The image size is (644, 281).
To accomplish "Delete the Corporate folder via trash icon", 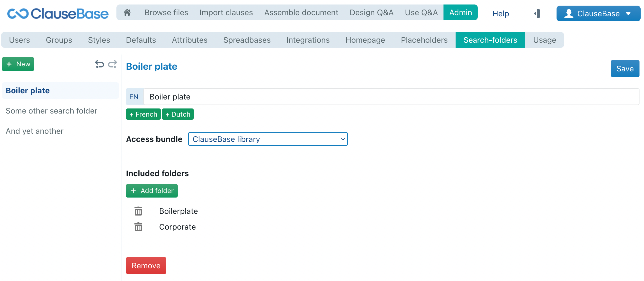I will click(x=138, y=227).
